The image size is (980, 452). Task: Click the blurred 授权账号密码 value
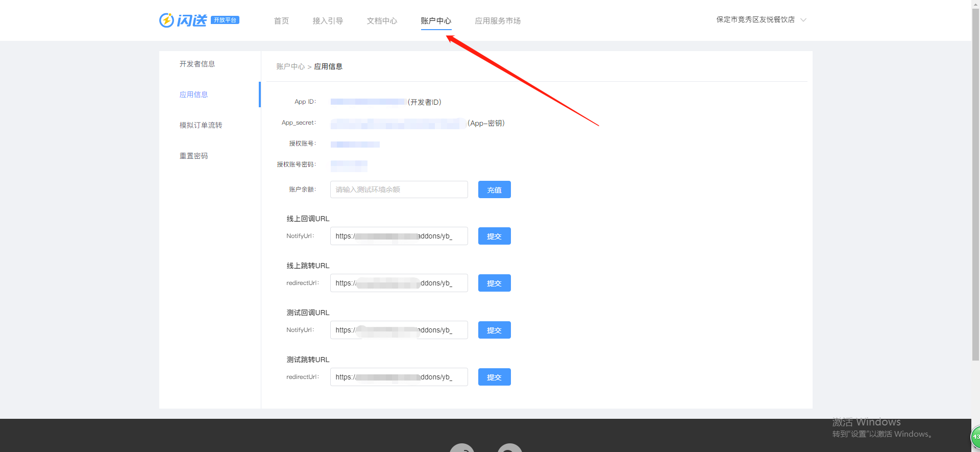349,165
